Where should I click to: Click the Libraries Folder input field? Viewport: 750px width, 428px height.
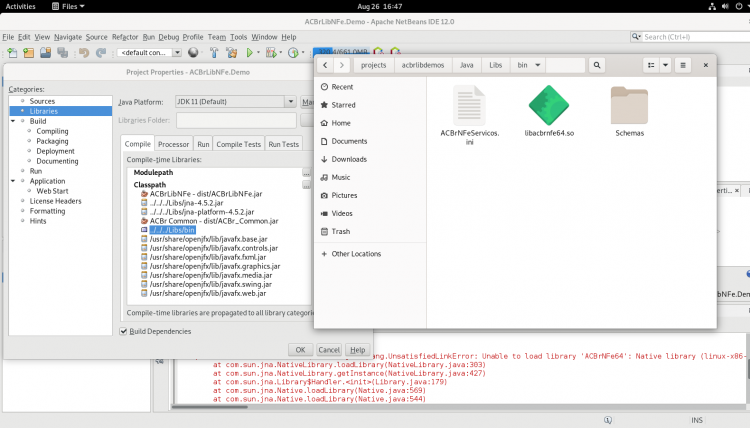[x=236, y=121]
